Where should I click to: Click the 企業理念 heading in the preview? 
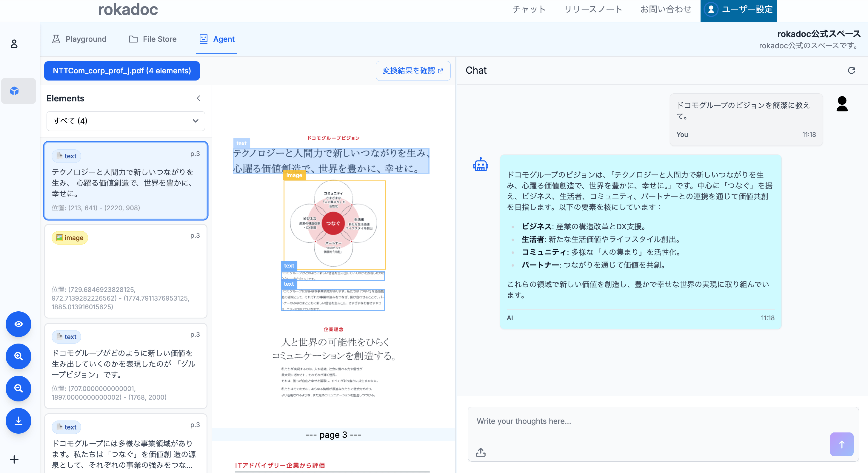pos(333,329)
